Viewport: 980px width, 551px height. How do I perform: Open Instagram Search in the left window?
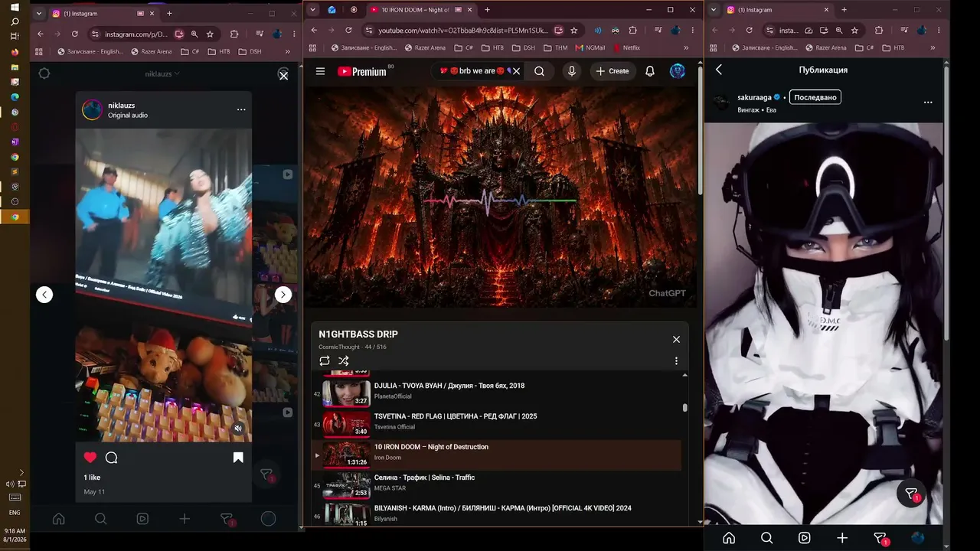pos(100,519)
